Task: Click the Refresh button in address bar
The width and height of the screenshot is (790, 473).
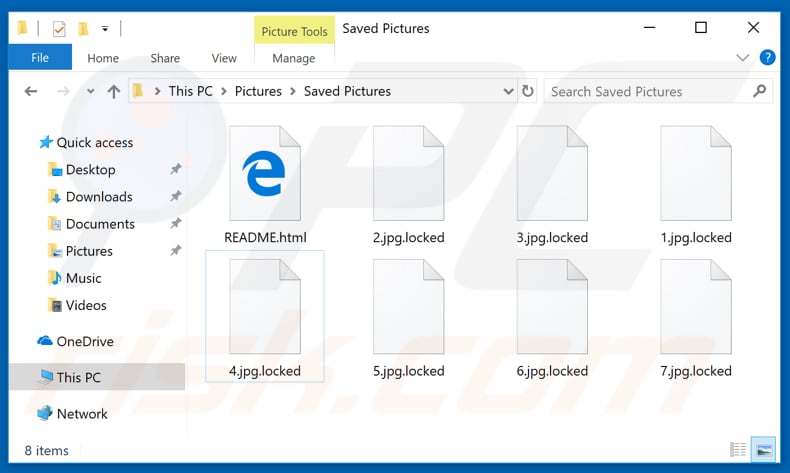Action: tap(528, 91)
